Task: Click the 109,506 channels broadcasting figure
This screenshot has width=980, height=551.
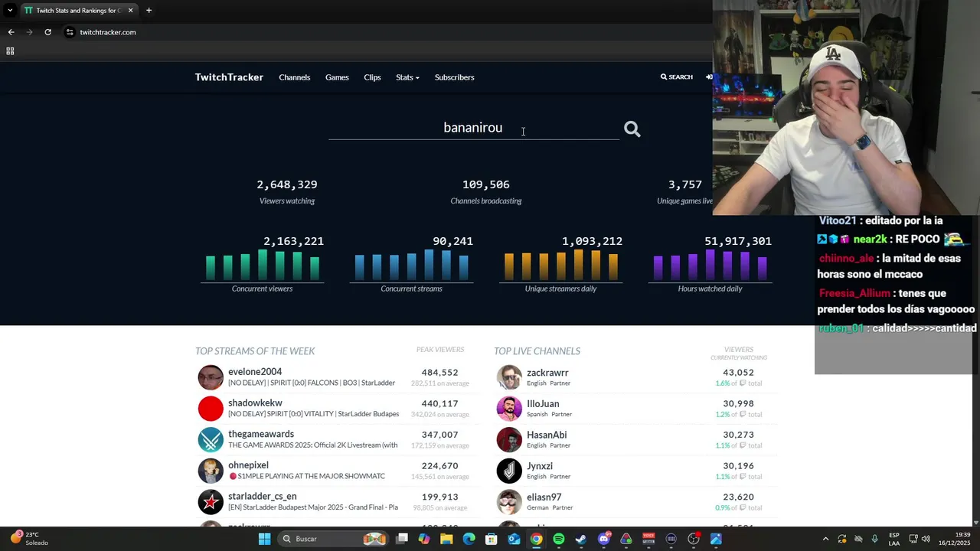Action: [486, 184]
